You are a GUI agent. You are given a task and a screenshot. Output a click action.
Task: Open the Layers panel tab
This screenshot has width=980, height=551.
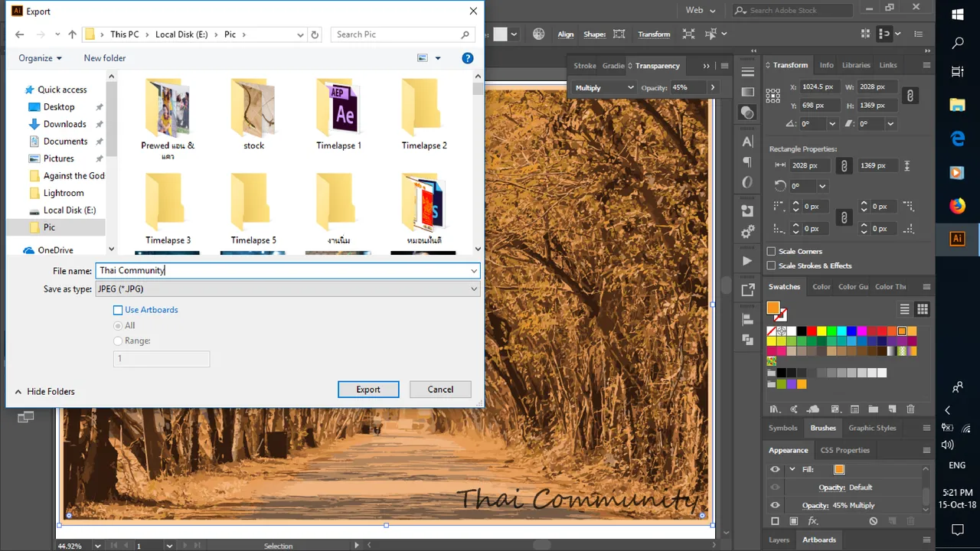(x=779, y=540)
